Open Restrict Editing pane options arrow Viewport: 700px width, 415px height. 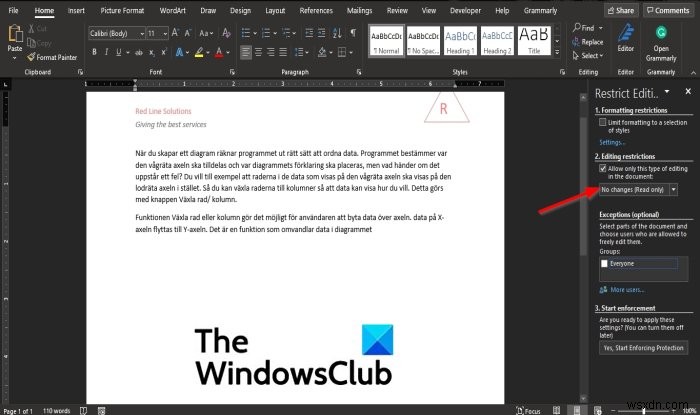tap(667, 91)
